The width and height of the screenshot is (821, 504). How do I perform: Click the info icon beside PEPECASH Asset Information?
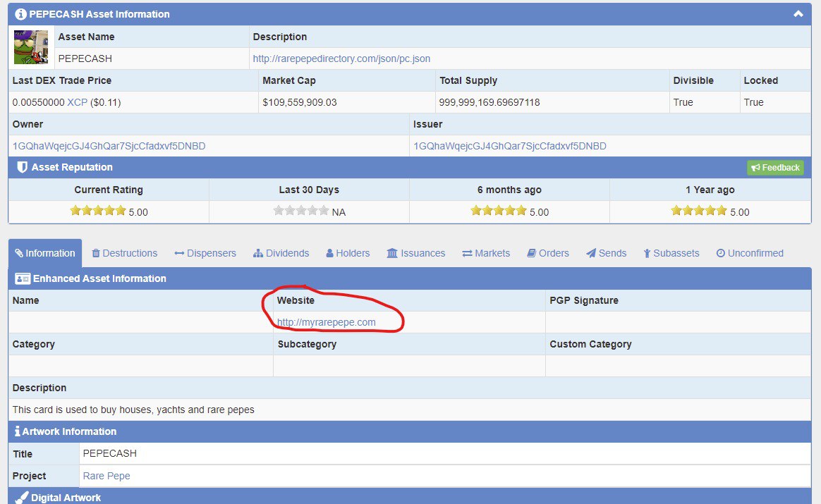20,14
